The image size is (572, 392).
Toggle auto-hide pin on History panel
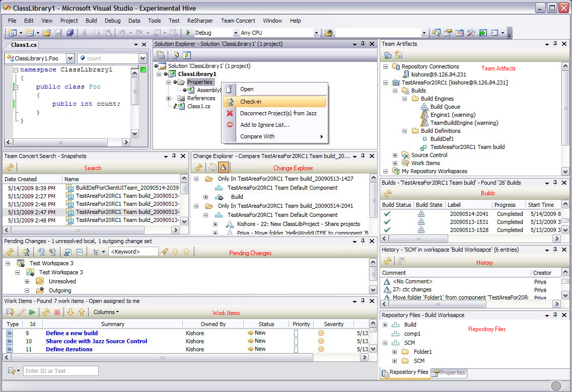tap(555, 250)
